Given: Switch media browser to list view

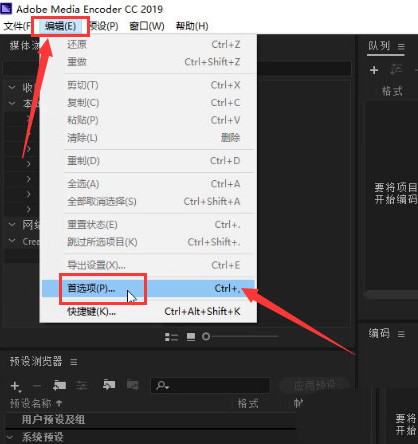Looking at the screenshot, I should click(x=171, y=337).
